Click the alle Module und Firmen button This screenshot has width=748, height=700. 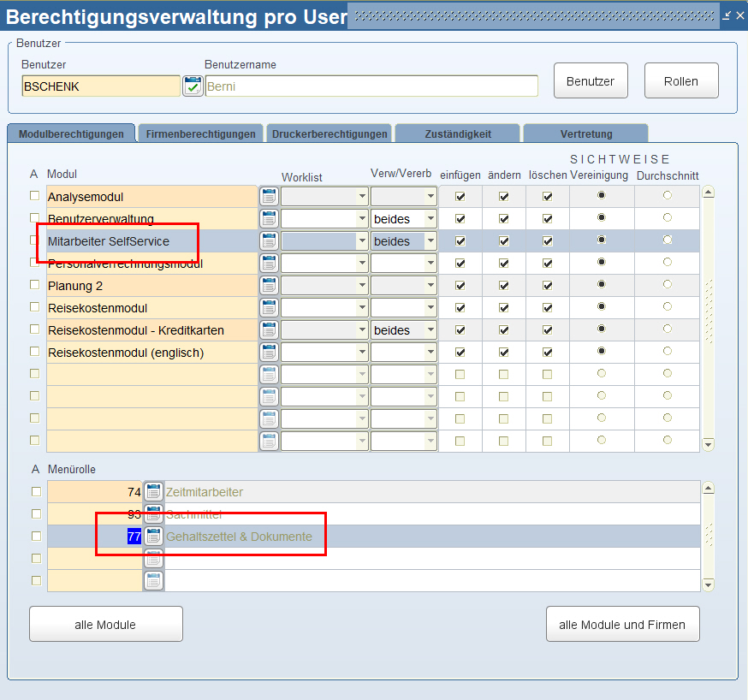coord(622,625)
